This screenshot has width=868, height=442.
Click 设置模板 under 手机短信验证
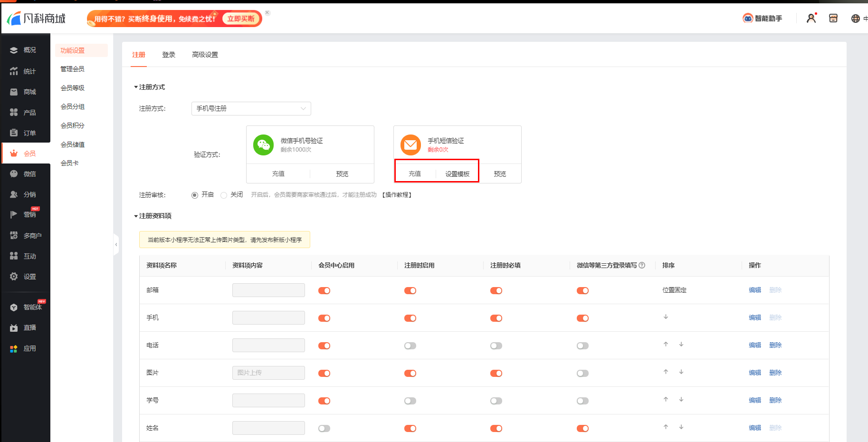pos(457,174)
